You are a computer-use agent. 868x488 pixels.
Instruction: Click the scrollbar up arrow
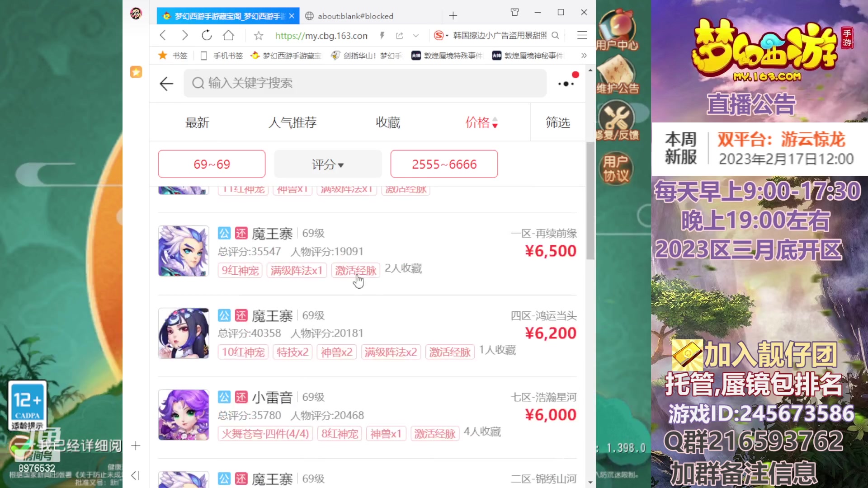pyautogui.click(x=590, y=70)
